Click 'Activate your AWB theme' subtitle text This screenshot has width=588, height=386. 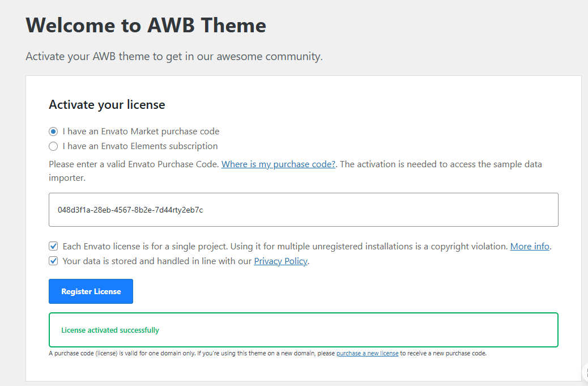tap(174, 56)
